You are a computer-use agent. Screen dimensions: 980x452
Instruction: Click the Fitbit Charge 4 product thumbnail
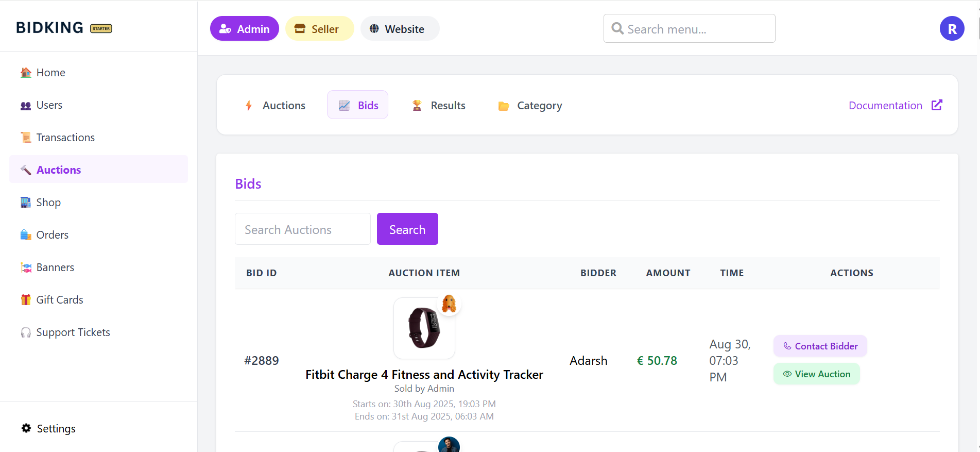point(424,328)
